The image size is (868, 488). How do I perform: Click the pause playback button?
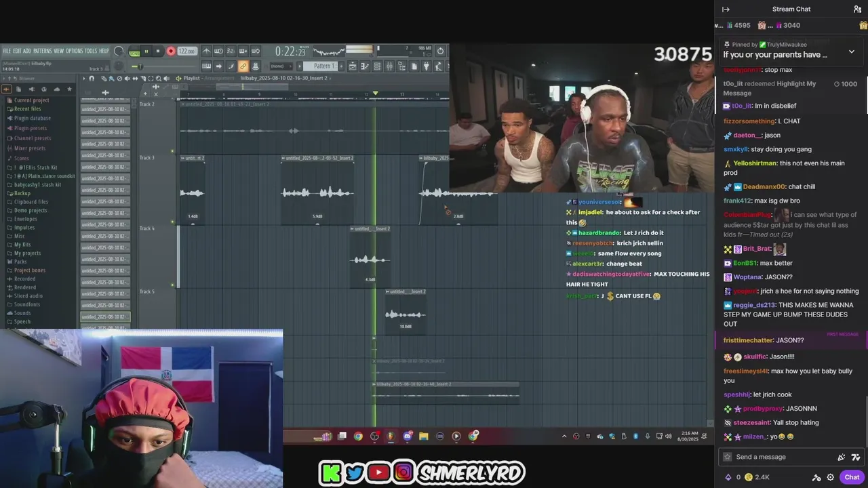click(x=146, y=51)
